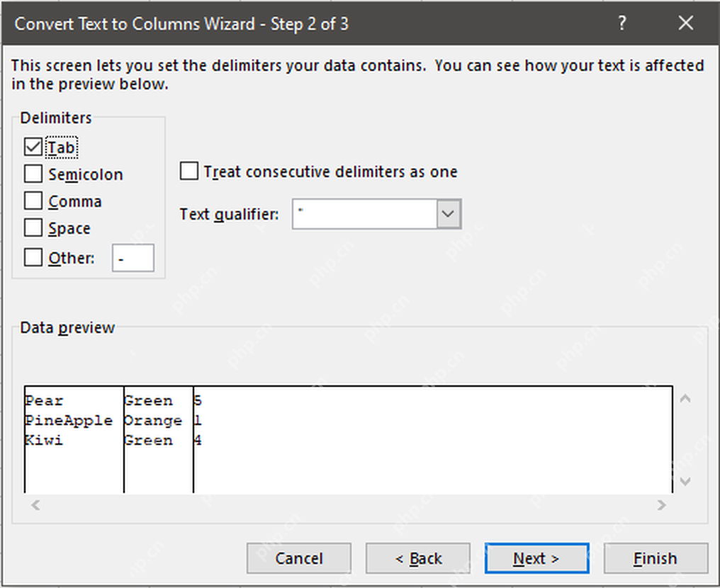Click the Cancel button
The height and width of the screenshot is (588, 720).
pos(299,558)
